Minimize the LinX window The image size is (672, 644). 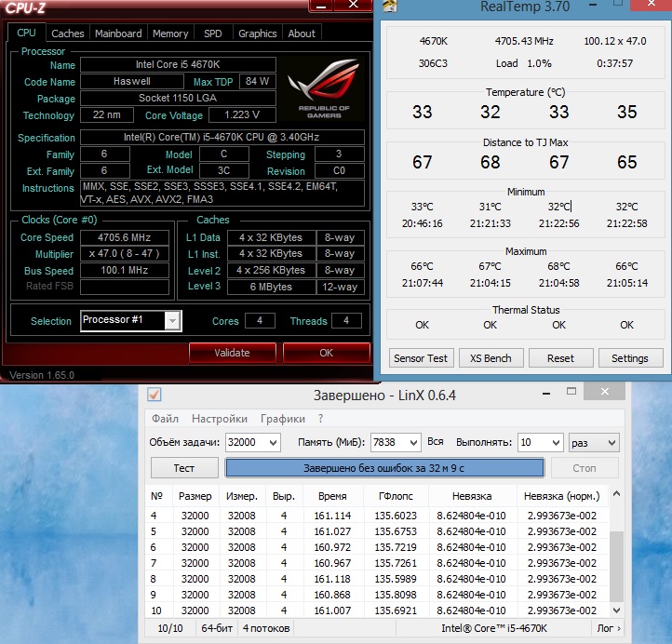click(546, 394)
